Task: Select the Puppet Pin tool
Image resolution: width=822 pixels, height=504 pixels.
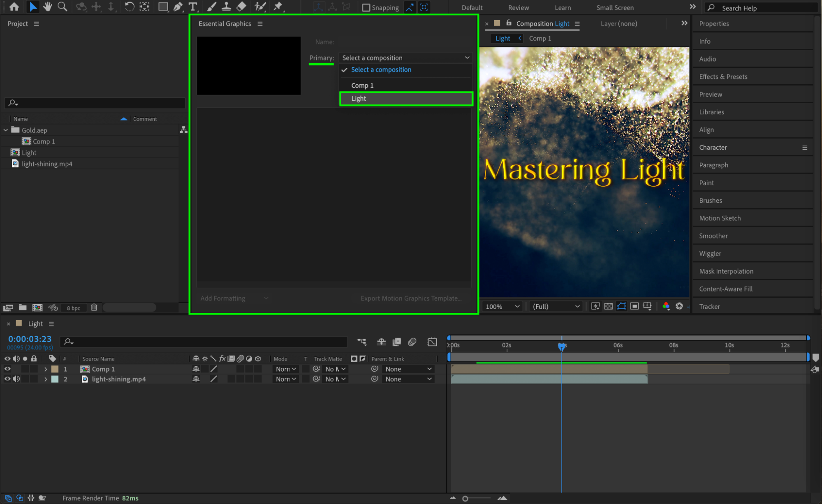Action: [278, 7]
